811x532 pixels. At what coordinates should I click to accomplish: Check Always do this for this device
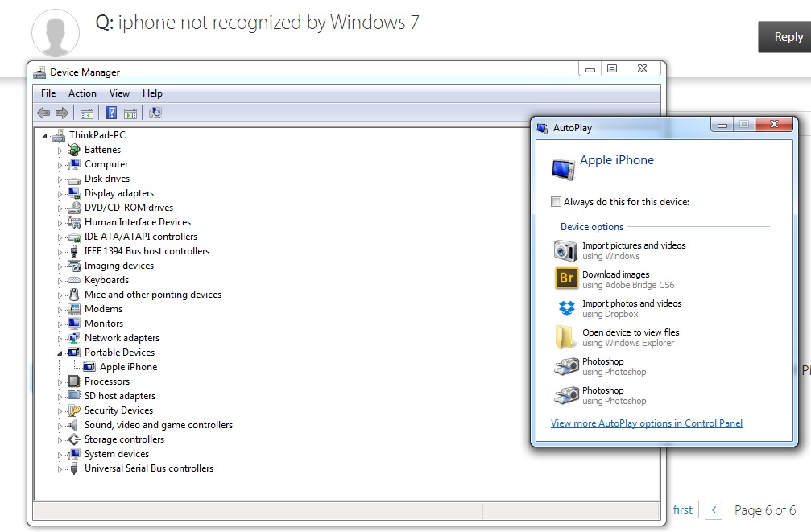pos(556,202)
